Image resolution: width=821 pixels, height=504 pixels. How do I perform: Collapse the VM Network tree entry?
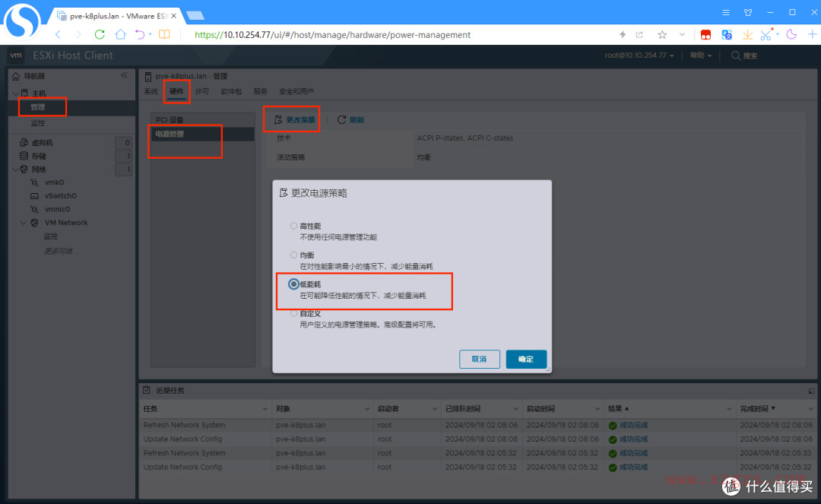click(x=23, y=222)
